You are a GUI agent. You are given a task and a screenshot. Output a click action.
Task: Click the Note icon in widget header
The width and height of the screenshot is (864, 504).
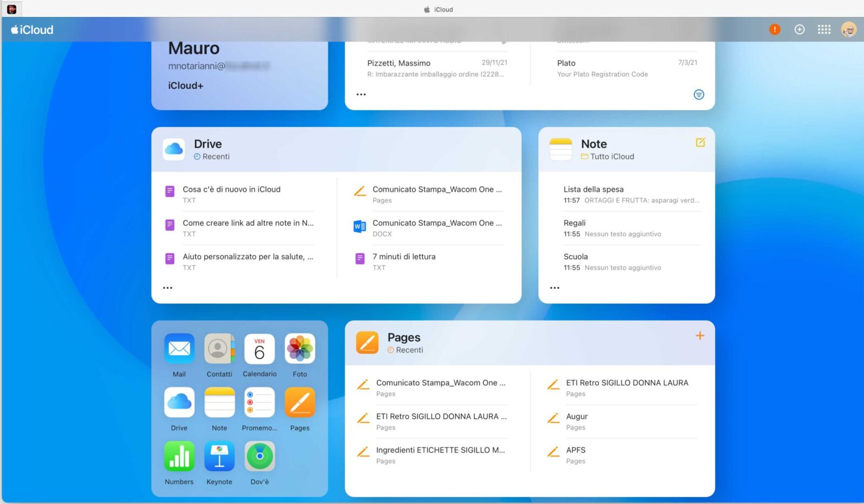pyautogui.click(x=561, y=149)
